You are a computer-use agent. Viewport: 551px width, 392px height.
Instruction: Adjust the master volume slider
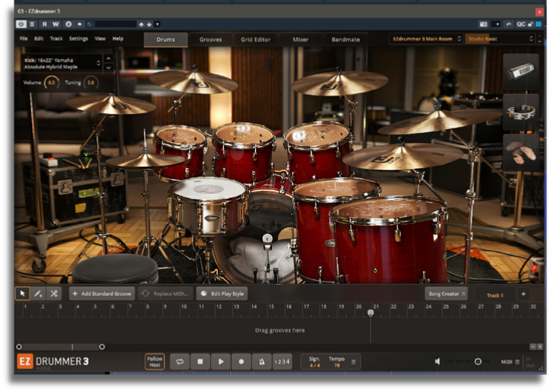pyautogui.click(x=478, y=361)
